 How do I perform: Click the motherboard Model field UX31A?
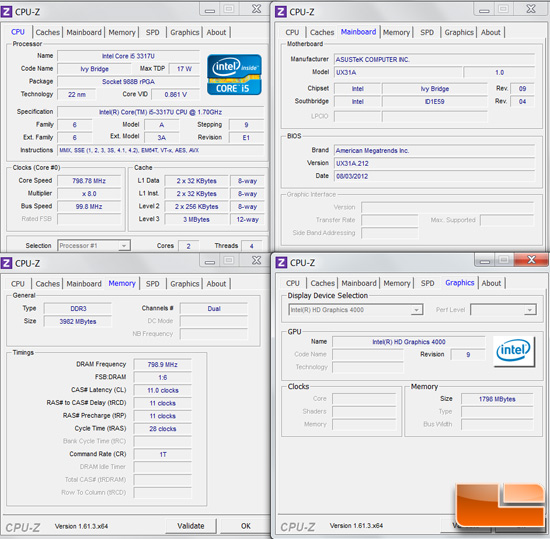(398, 73)
